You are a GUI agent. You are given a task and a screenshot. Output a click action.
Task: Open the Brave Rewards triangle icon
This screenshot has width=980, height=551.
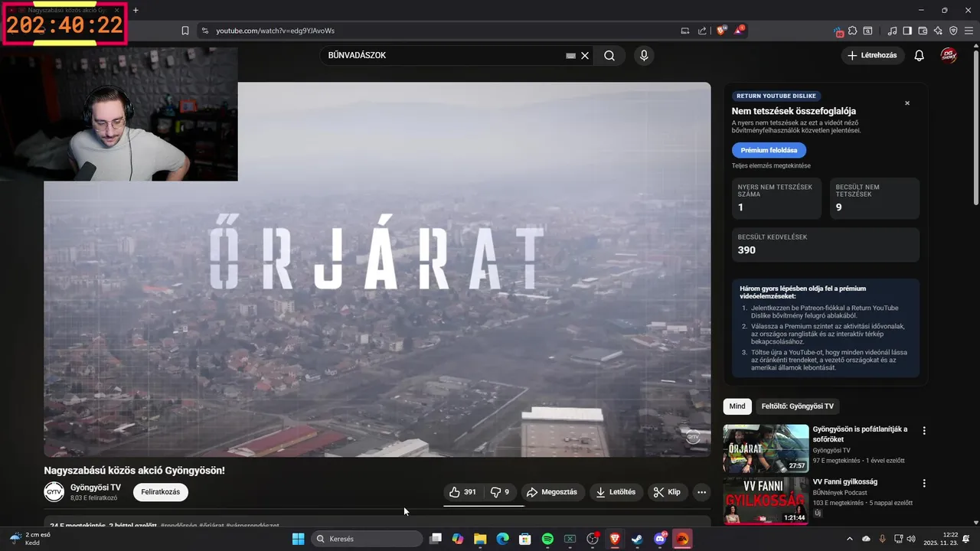(x=740, y=31)
